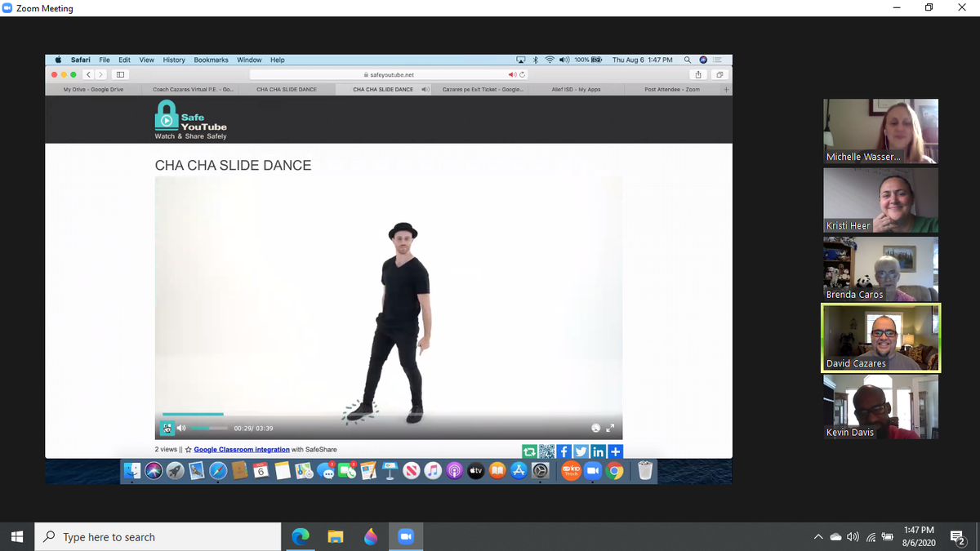
Task: Open Zoom app in the Mac dock
Action: pos(594,470)
